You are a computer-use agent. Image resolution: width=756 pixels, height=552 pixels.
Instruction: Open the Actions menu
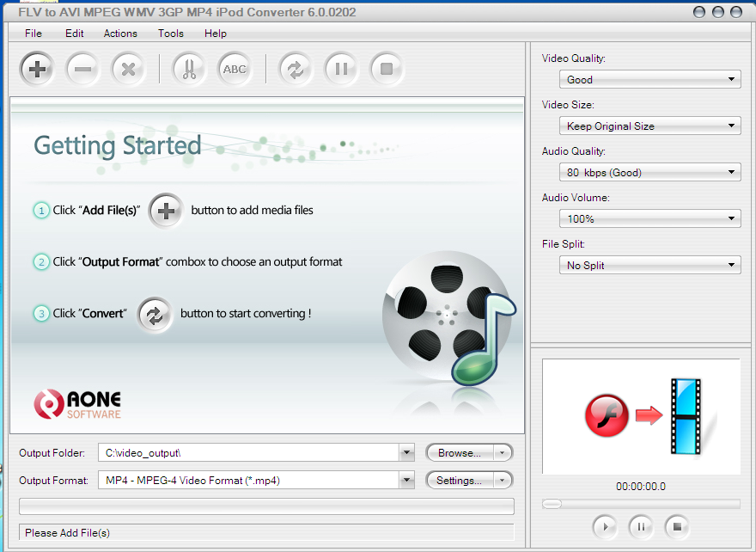point(120,34)
